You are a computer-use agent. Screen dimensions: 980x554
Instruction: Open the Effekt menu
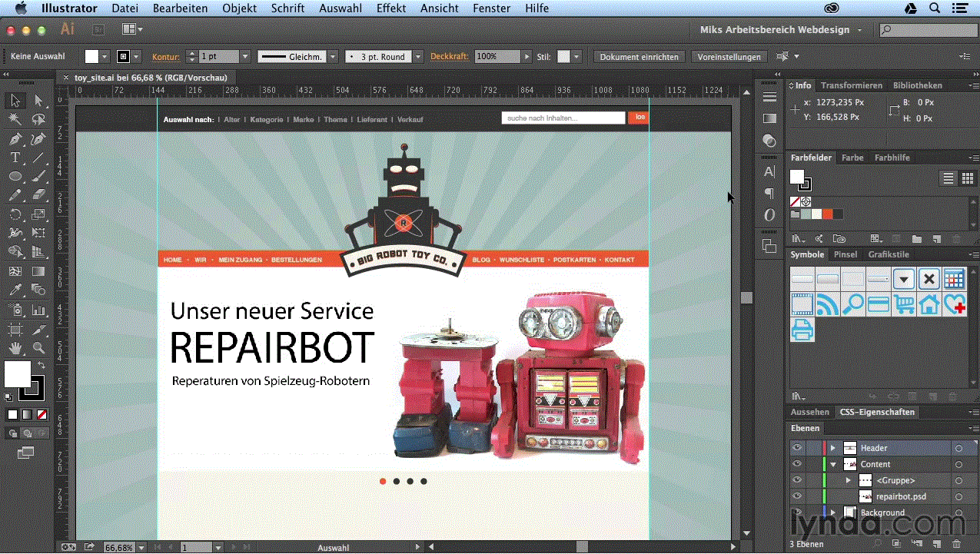tap(391, 8)
